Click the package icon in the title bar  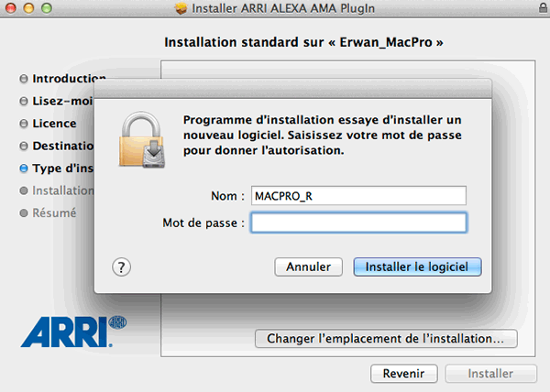pos(181,8)
